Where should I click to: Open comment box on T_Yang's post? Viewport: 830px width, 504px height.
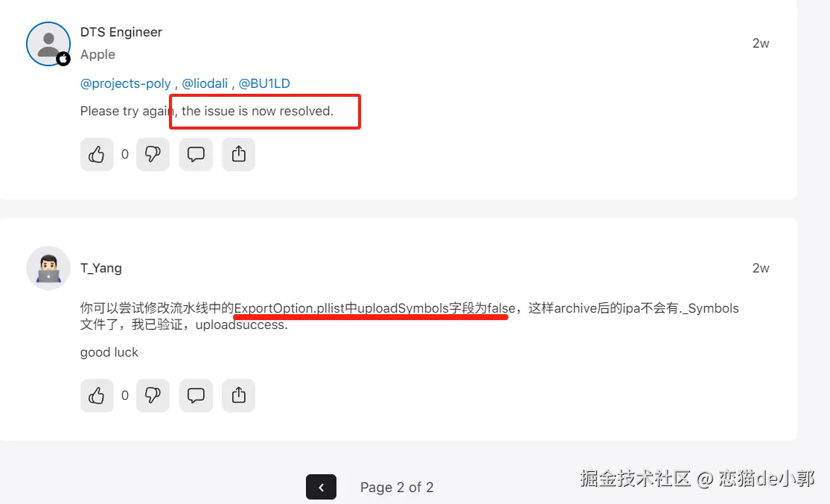(x=196, y=395)
